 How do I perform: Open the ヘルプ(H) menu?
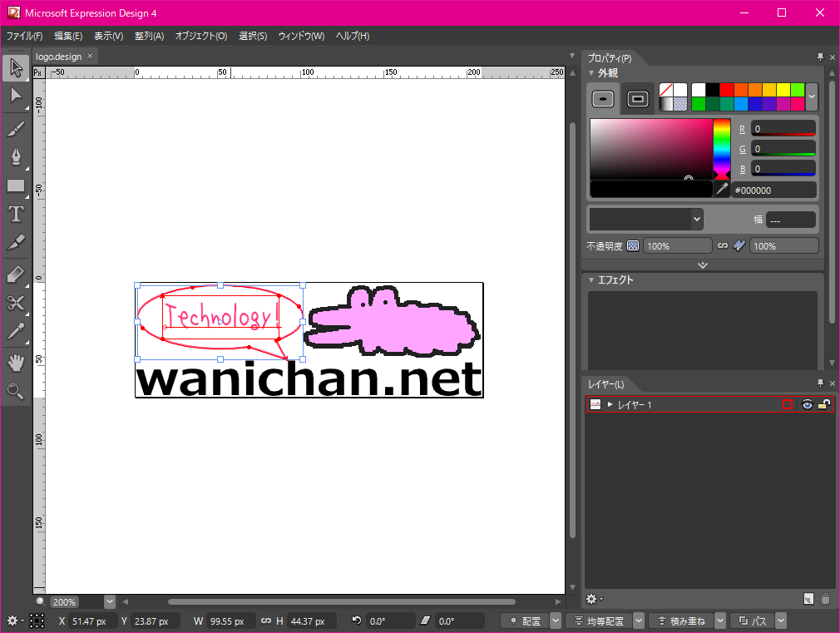click(353, 36)
